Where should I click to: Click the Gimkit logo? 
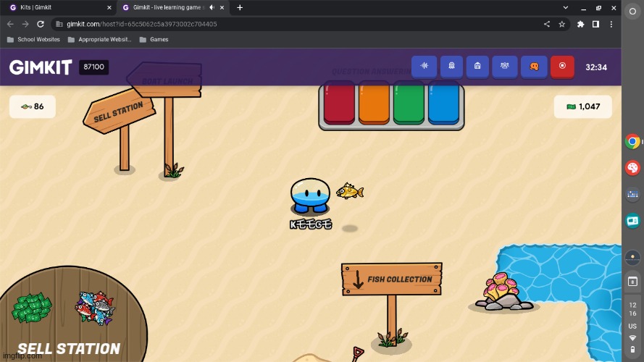(41, 67)
